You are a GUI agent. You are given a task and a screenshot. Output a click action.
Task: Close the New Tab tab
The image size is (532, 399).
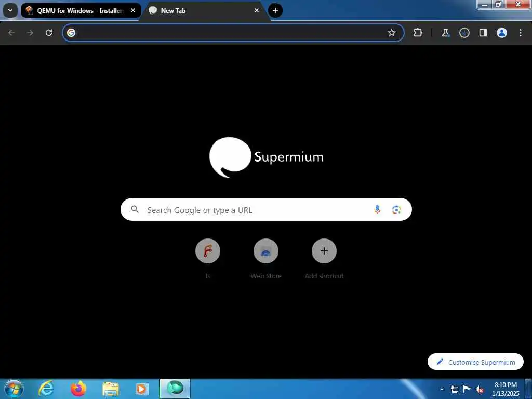(x=257, y=10)
